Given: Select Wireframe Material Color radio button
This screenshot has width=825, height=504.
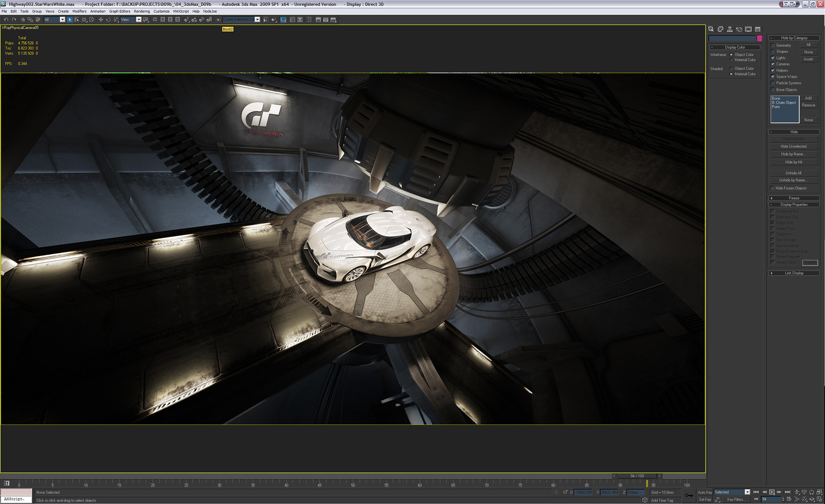Looking at the screenshot, I should point(731,60).
